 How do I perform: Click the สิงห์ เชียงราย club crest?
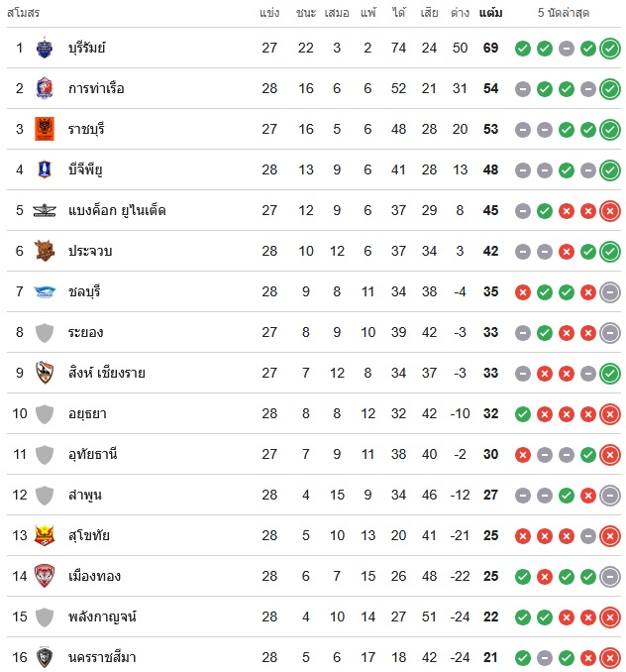[x=45, y=373]
